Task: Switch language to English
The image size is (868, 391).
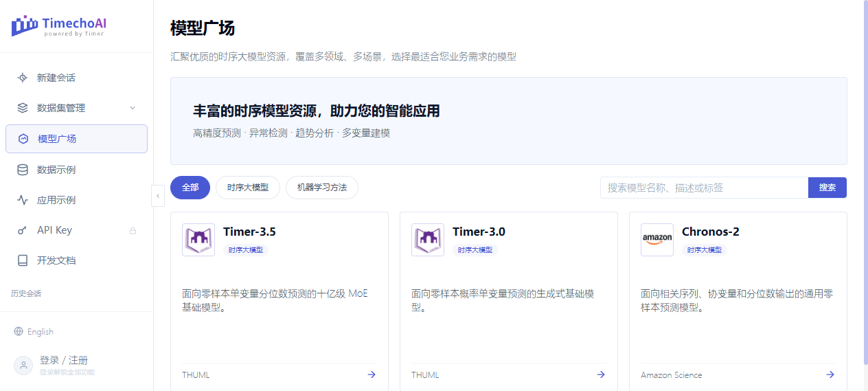Action: (x=34, y=331)
